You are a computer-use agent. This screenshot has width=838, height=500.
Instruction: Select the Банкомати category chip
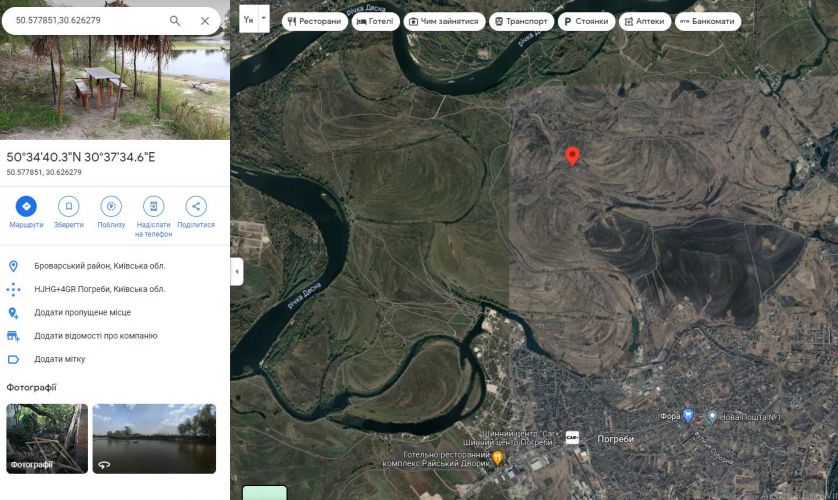click(x=707, y=21)
